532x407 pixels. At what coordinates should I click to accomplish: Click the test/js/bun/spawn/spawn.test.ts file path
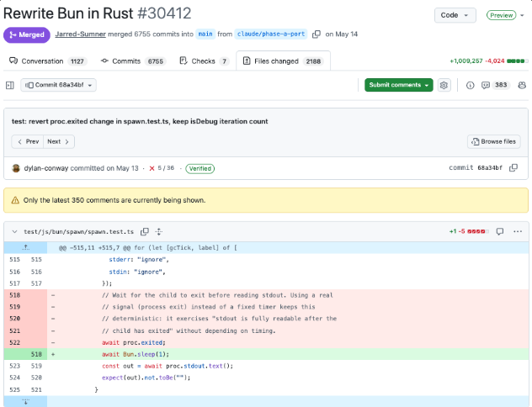(x=79, y=232)
